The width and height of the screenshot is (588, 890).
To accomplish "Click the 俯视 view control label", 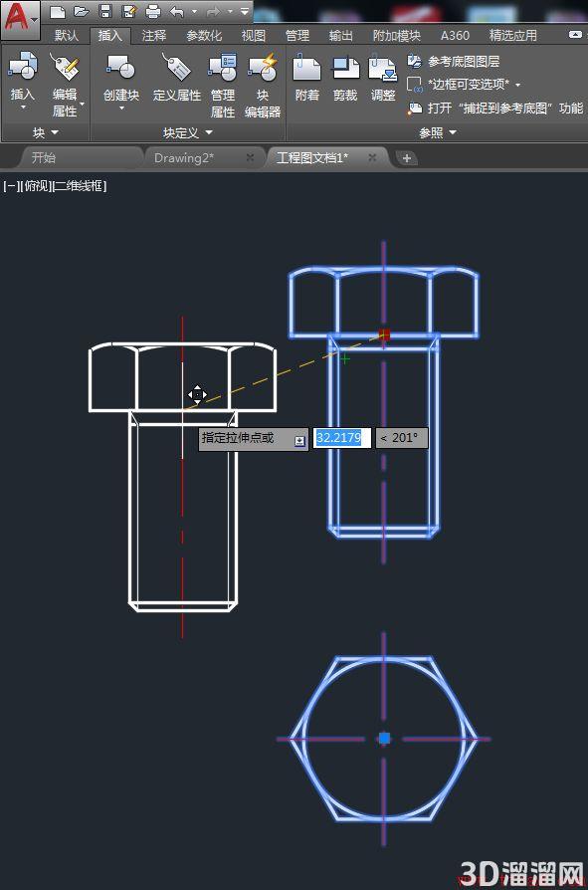I will 36,185.
